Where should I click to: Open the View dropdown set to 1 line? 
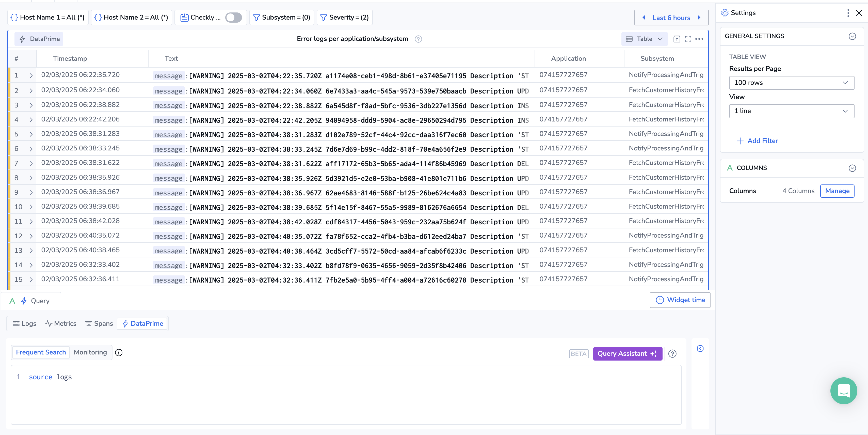(792, 111)
